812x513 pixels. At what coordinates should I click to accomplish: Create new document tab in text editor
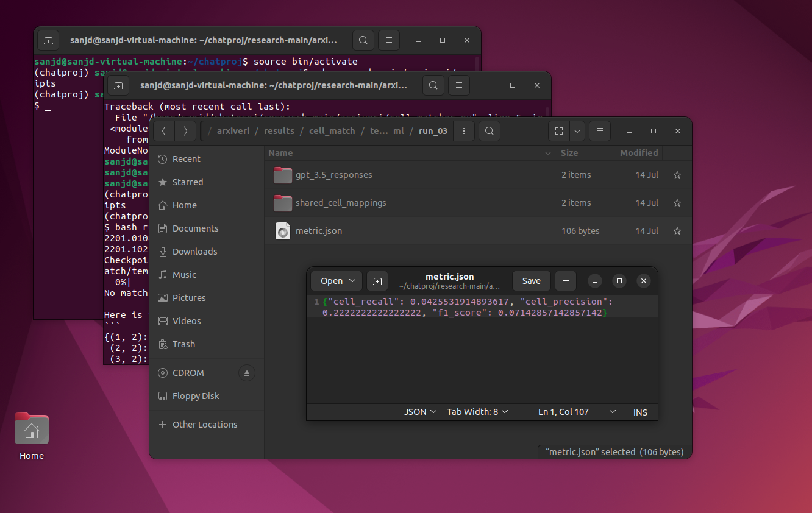click(377, 281)
